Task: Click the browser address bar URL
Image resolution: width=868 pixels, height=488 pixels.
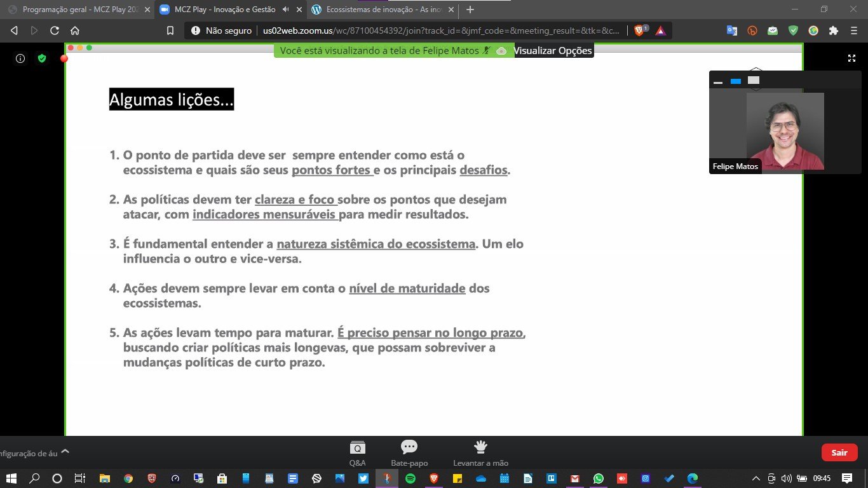Action: 438,30
